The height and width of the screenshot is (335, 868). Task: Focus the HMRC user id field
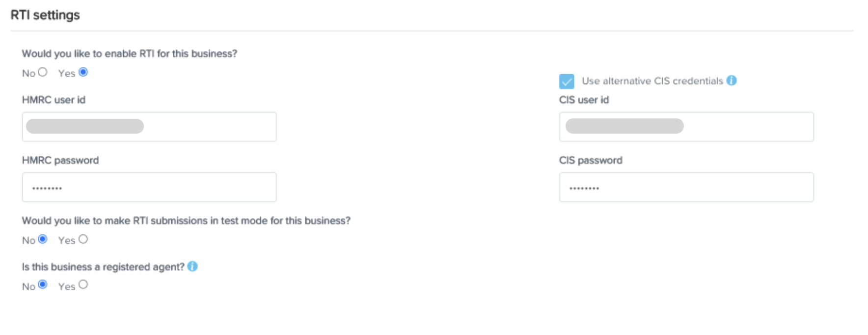point(149,127)
